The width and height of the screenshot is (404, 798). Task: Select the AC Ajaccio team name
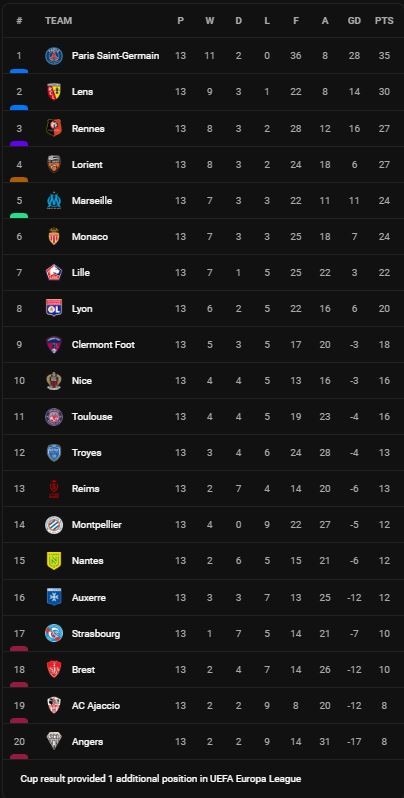(x=96, y=705)
